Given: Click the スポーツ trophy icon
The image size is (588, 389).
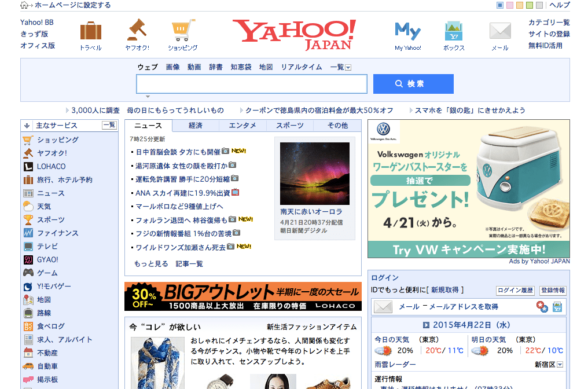Looking at the screenshot, I should pyautogui.click(x=28, y=220).
